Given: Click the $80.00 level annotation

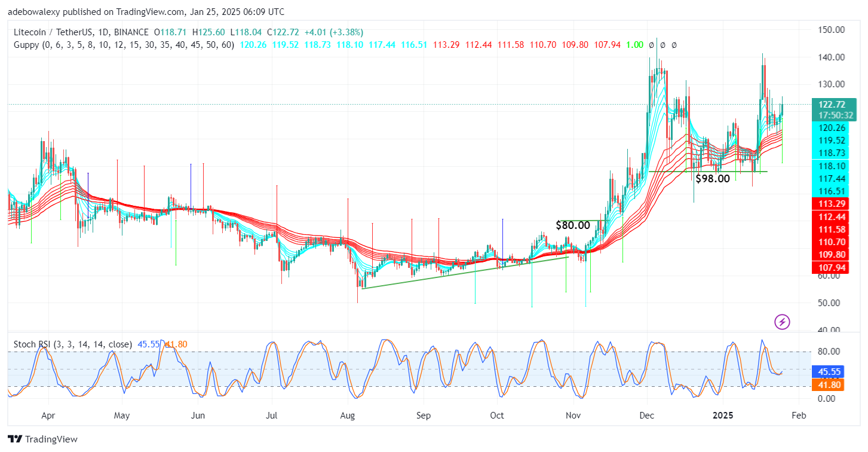Looking at the screenshot, I should (572, 225).
